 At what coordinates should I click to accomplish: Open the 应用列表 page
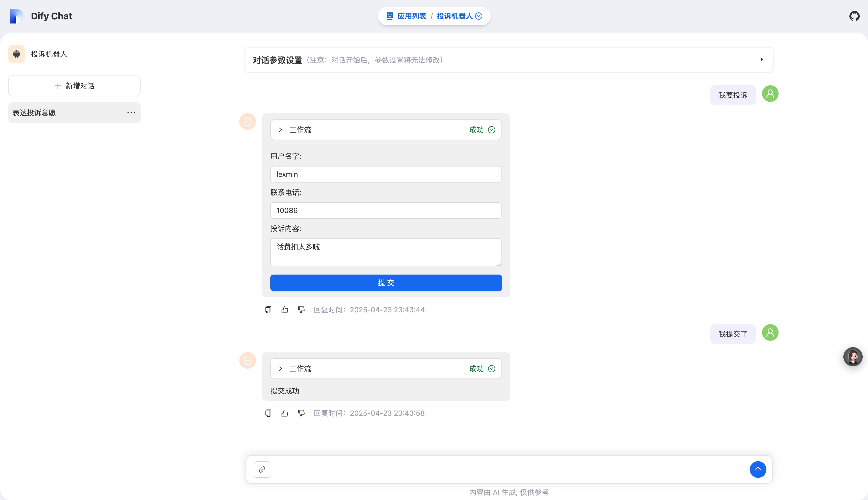(x=412, y=16)
